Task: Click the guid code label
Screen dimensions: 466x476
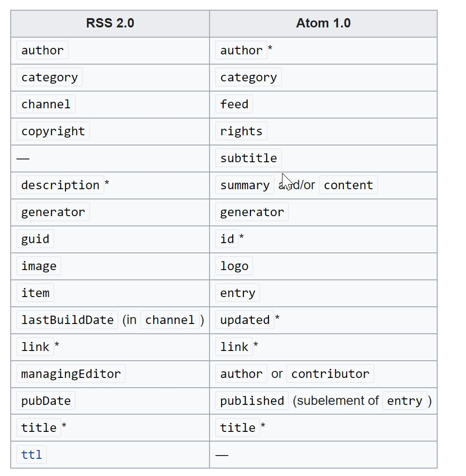Action: [x=35, y=239]
